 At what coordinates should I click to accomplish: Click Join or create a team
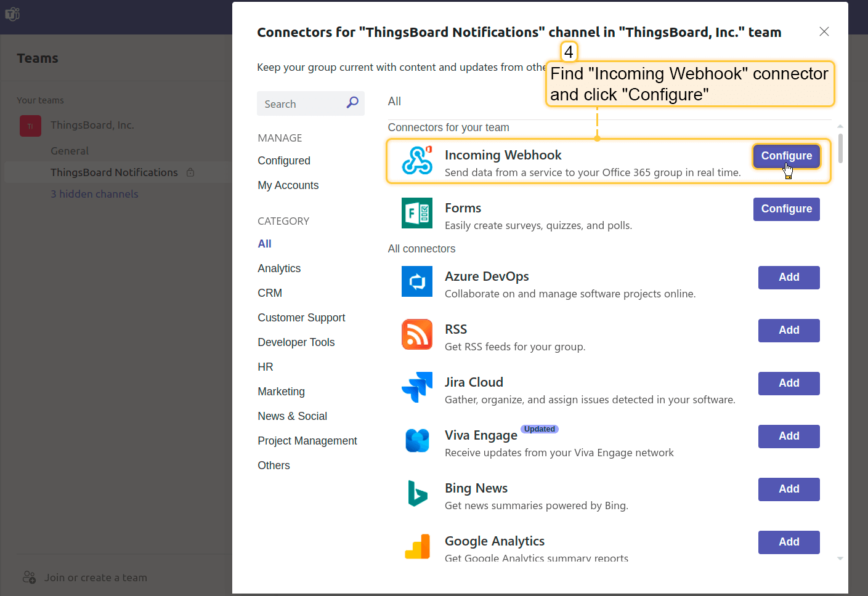95,578
